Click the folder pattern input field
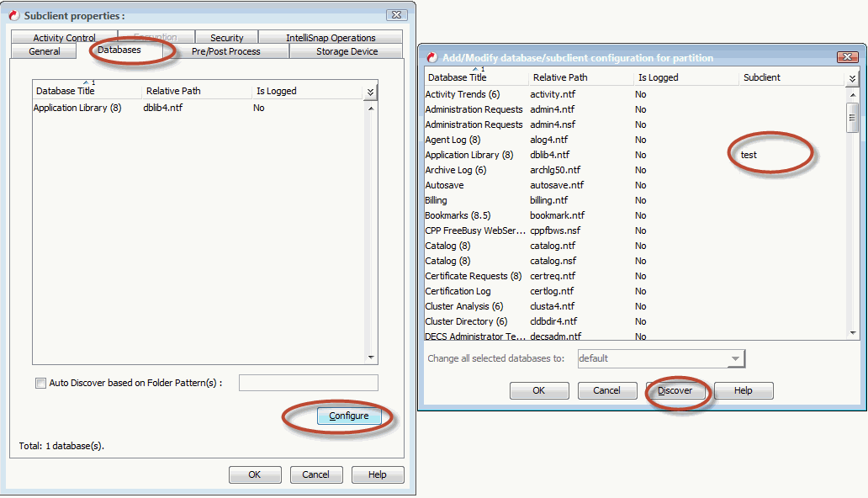The height and width of the screenshot is (498, 868). (308, 384)
